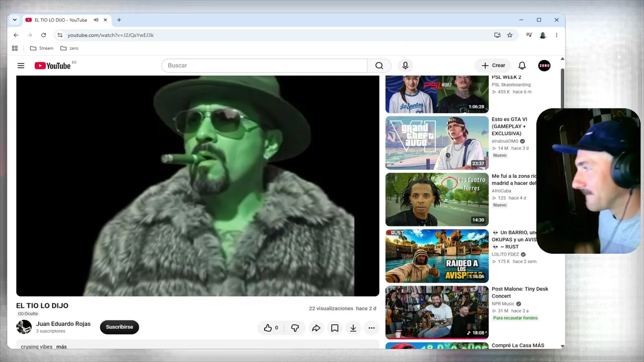Open the Chrome three-dot menu

coord(556,35)
